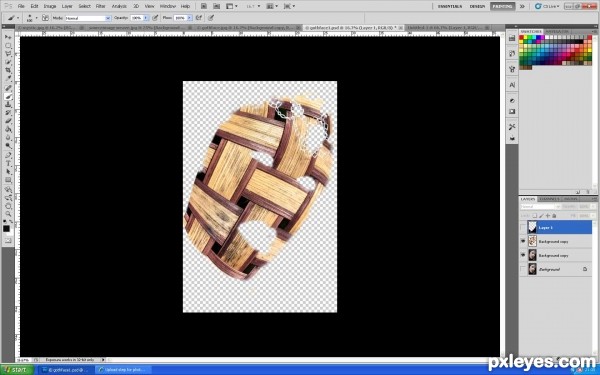Select the Pen tool
Screen dimensions: 600x375
click(8, 155)
